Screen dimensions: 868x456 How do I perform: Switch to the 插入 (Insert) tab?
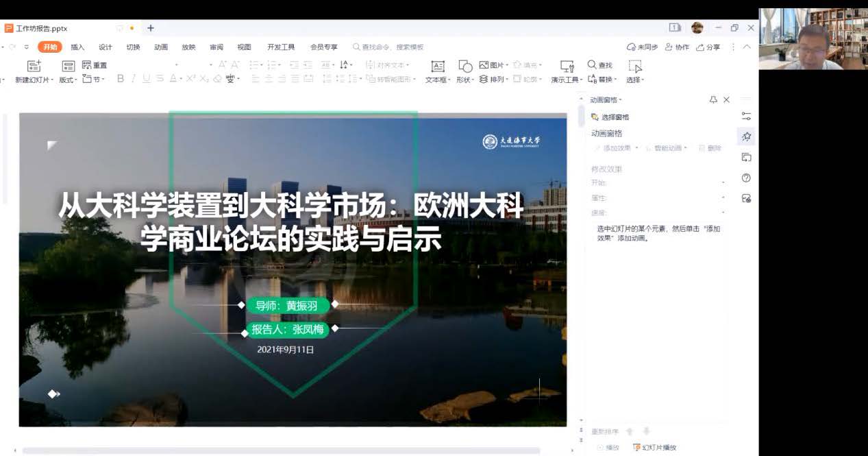77,47
